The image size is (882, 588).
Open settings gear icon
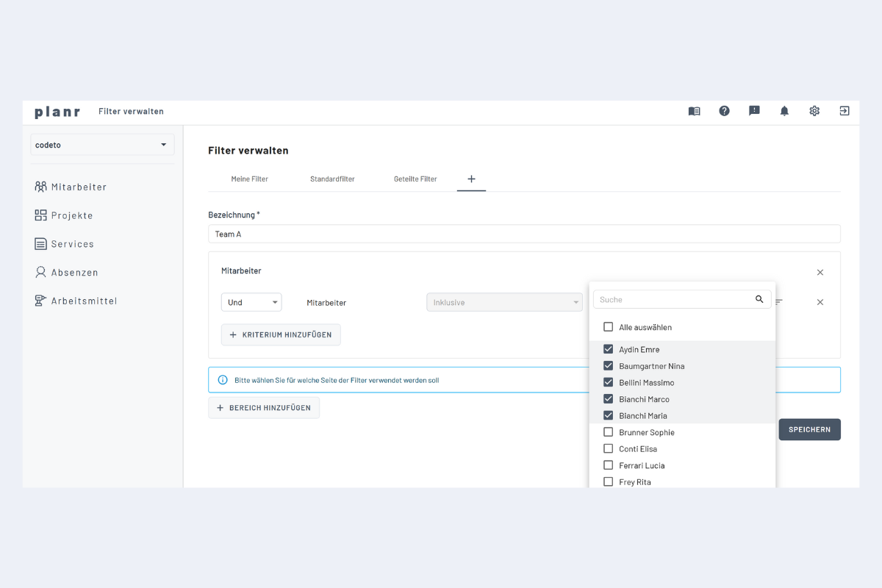(x=814, y=111)
